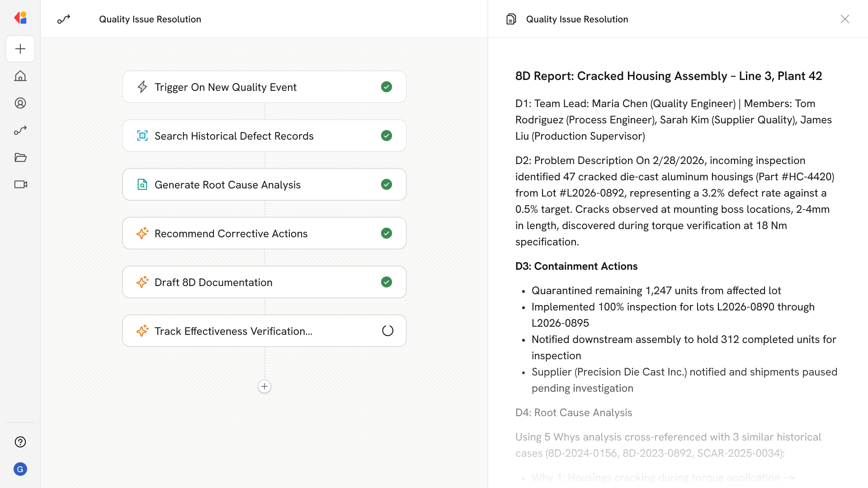Click the Search Historical Defect Records status check
868x488 pixels.
[387, 136]
